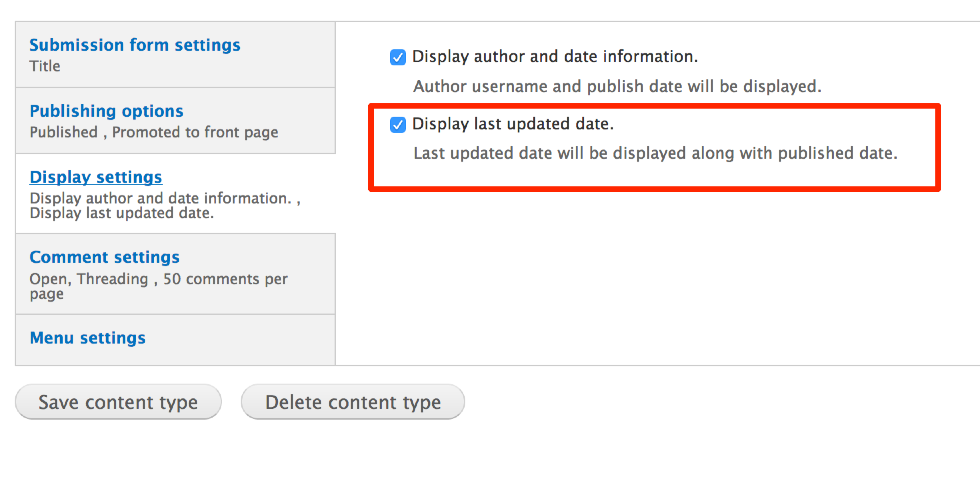Click blue checkmark beside last updated date
The width and height of the screenshot is (980, 495).
[x=398, y=124]
